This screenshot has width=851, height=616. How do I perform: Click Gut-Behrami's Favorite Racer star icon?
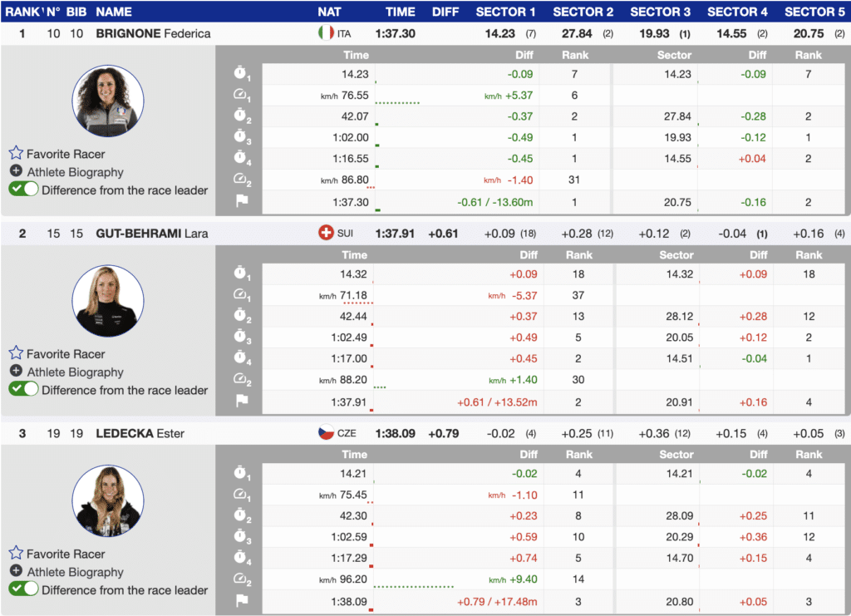coord(16,353)
